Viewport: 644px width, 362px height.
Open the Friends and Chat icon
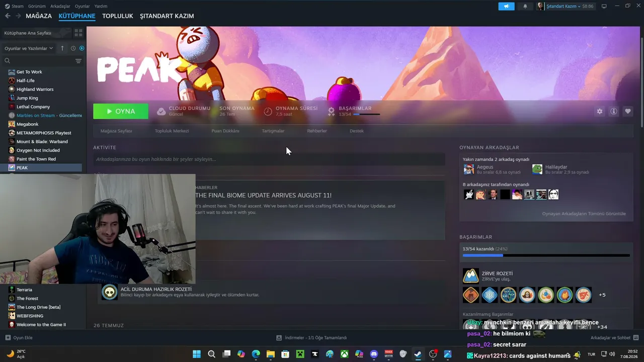(x=636, y=337)
